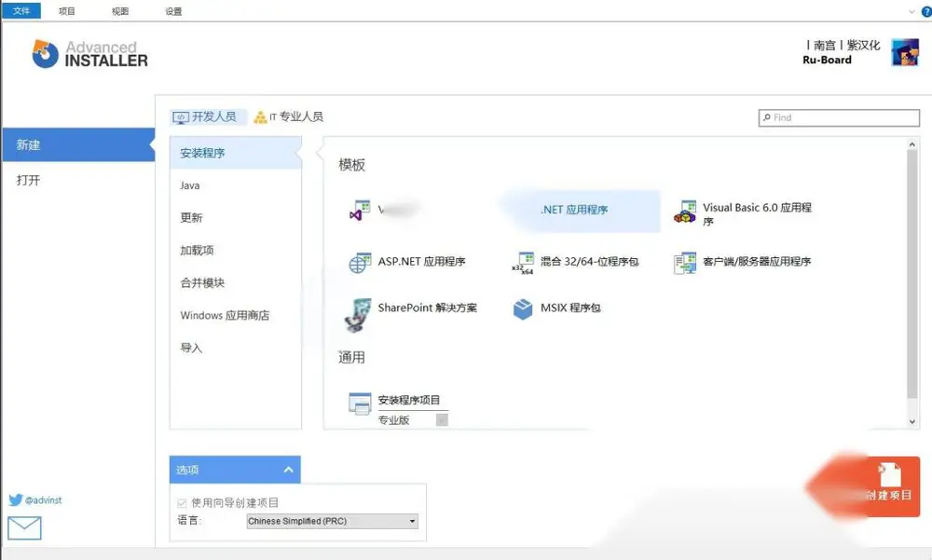
Task: Click the ASP.NET 应用程序 globe icon
Action: (x=360, y=263)
